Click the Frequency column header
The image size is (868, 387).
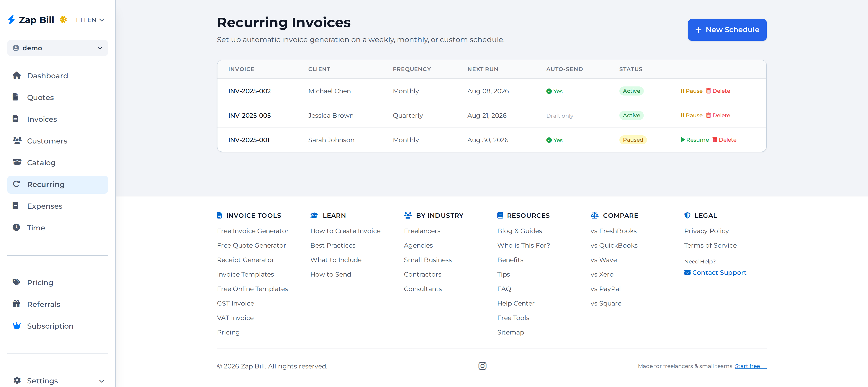pyautogui.click(x=411, y=69)
